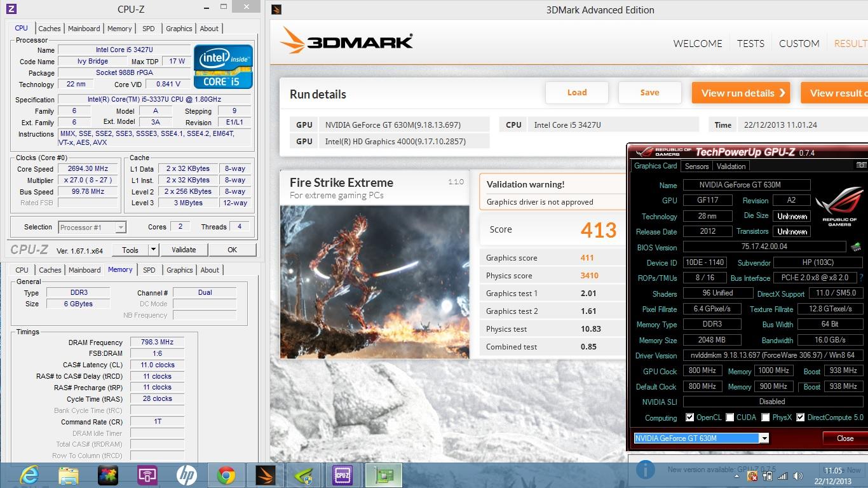Viewport: 868px width, 488px height.
Task: Take a GPU-Z screenshot with the camera icon
Action: [x=861, y=165]
